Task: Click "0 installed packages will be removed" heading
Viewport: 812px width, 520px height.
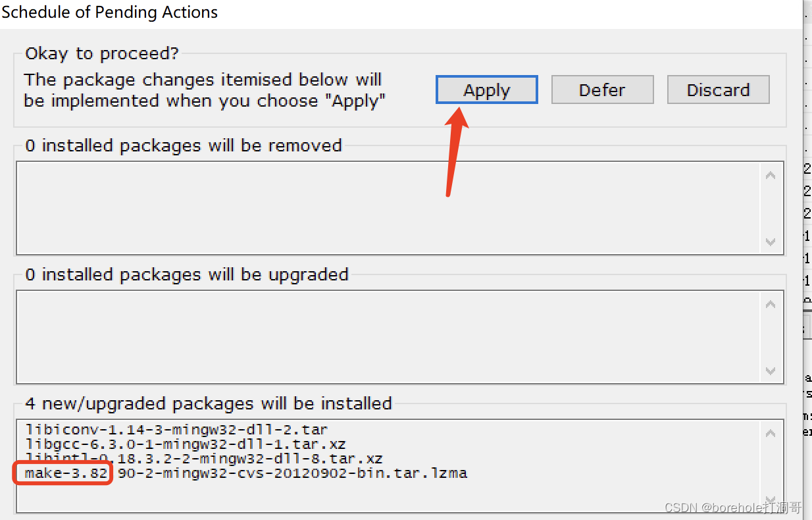Action: [184, 145]
